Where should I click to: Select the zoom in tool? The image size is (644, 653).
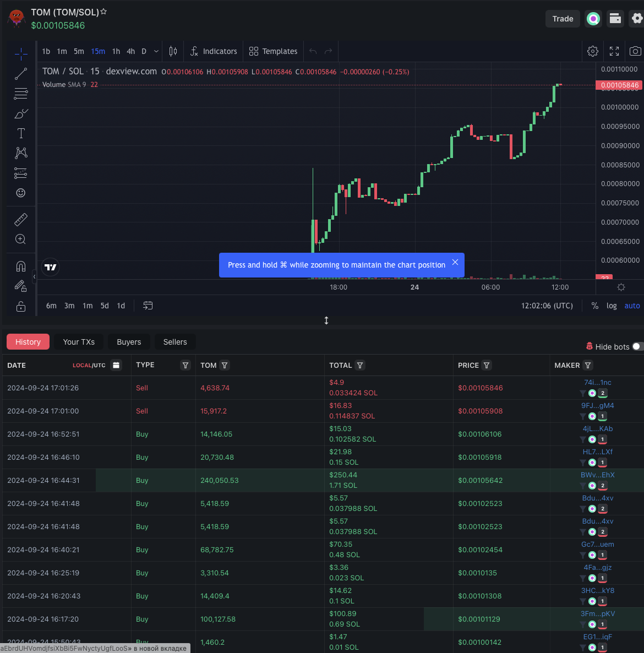point(21,239)
